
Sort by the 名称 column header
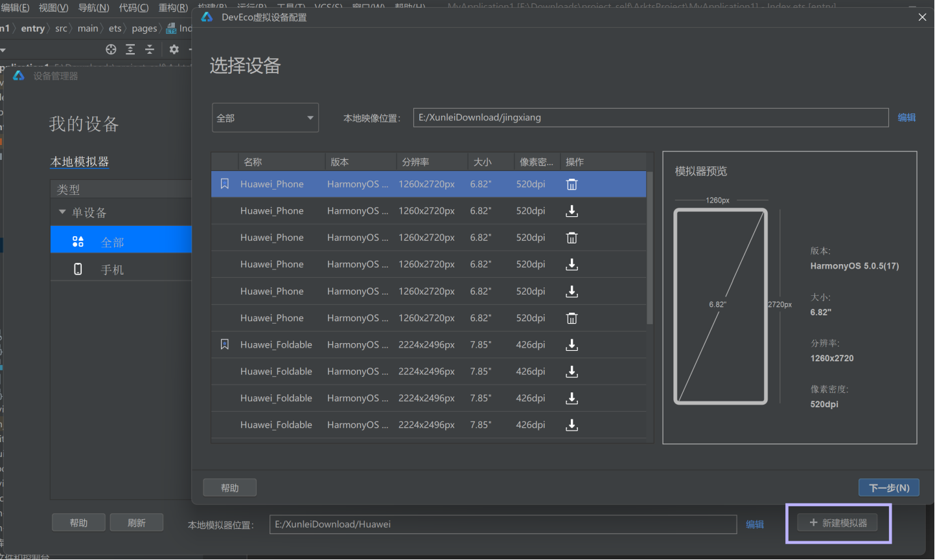point(281,162)
